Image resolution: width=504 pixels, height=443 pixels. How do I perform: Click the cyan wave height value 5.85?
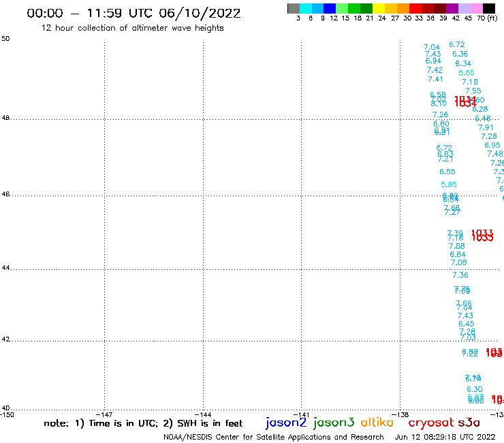coord(449,185)
